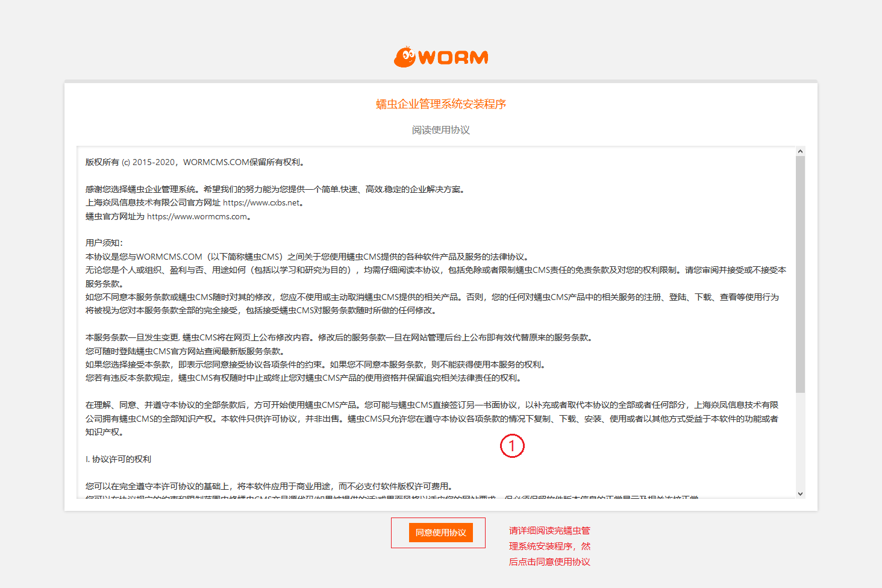Viewport: 882px width, 588px height.
Task: Click the WORM logo at top
Action: pyautogui.click(x=441, y=57)
